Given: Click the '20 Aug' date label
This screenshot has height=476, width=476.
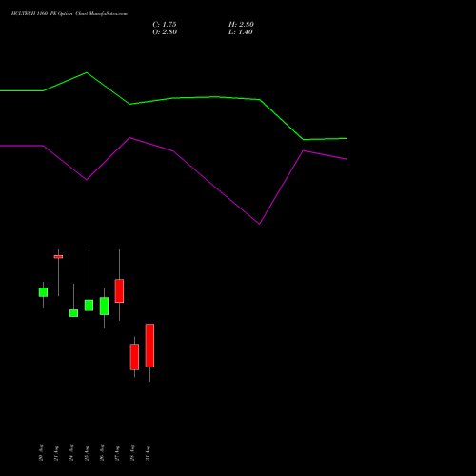Looking at the screenshot, I should 41,452.
